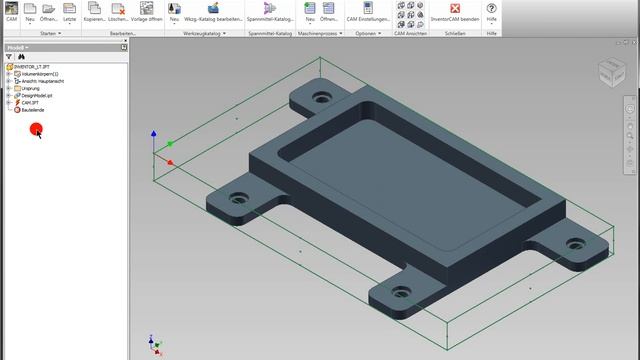
Task: Click the blue Z axis arrow of the origin
Action: (x=153, y=134)
